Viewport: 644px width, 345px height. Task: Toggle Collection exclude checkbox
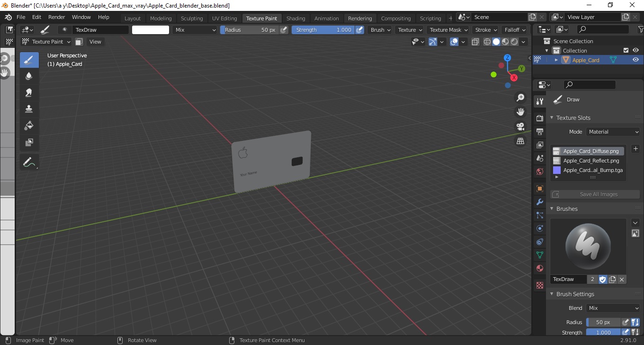click(626, 50)
